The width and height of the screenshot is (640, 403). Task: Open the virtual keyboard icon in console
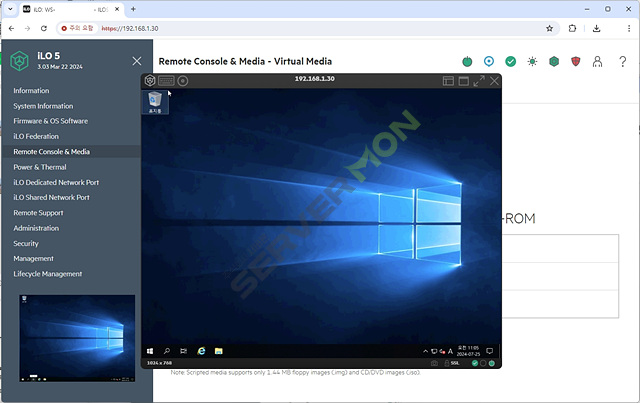pos(166,80)
